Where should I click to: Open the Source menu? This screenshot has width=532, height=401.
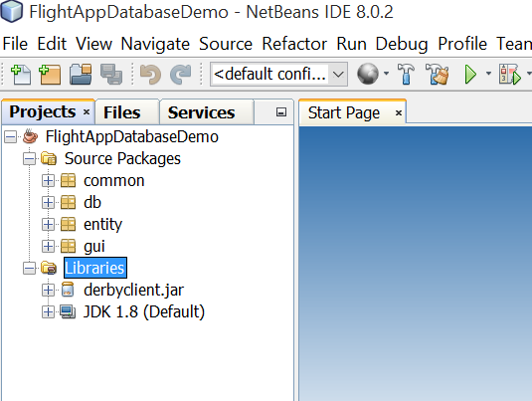tap(226, 44)
